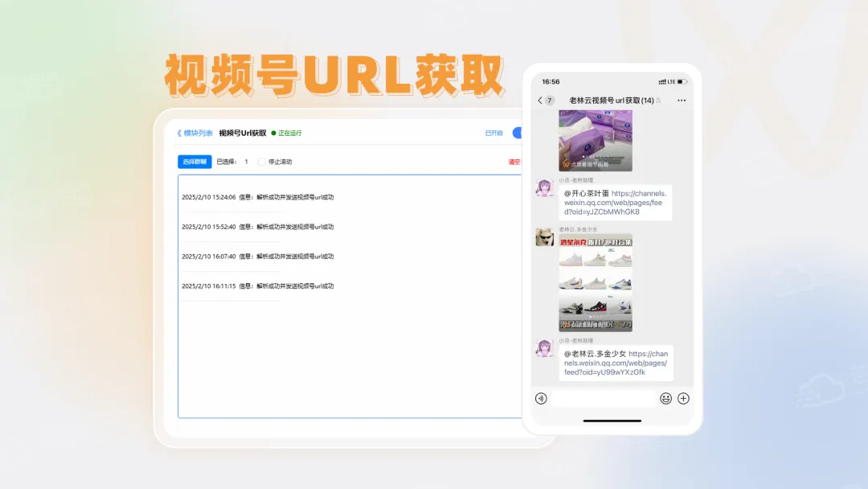Select the 15:52:40 log entry

258,227
